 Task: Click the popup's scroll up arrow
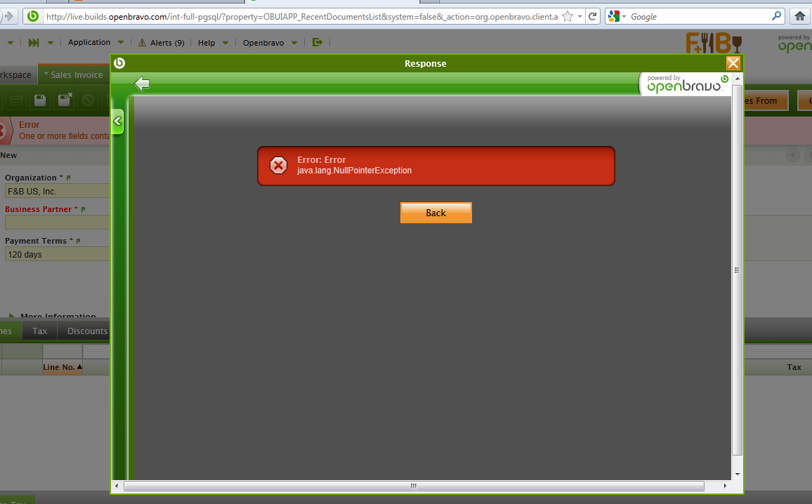pos(738,79)
